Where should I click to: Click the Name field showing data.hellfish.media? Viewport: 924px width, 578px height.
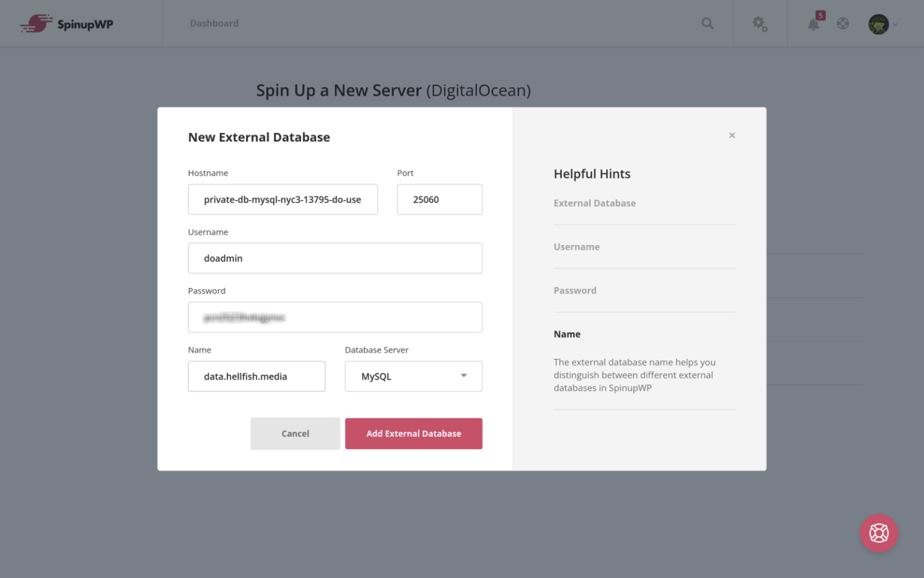(256, 376)
